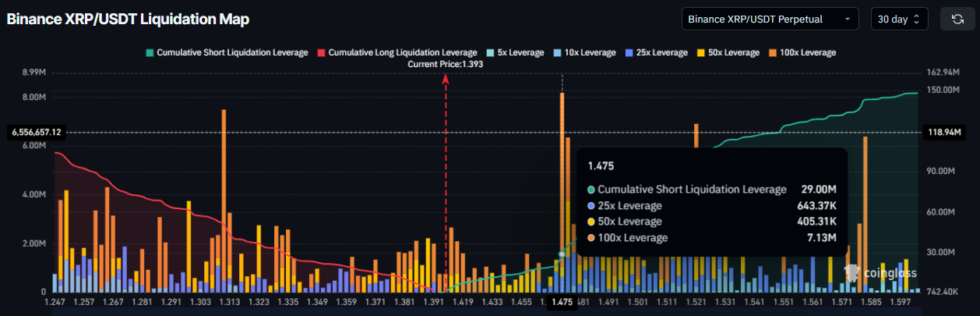Viewport: 980px width, 316px height.
Task: Click the Binance XRP/USDT Liquidation Map title
Action: click(x=129, y=20)
